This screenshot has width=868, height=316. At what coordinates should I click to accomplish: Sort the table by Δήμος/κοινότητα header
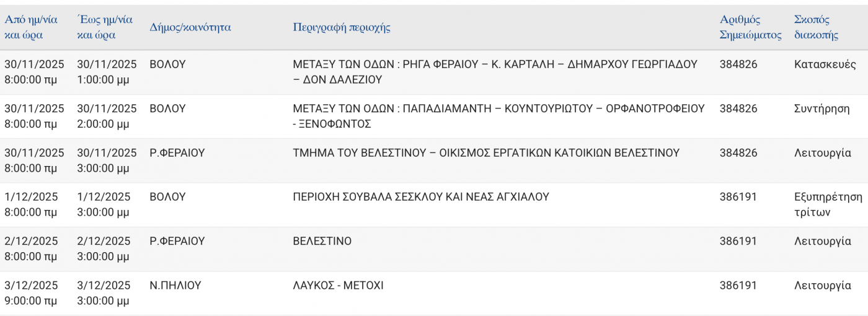(x=190, y=27)
